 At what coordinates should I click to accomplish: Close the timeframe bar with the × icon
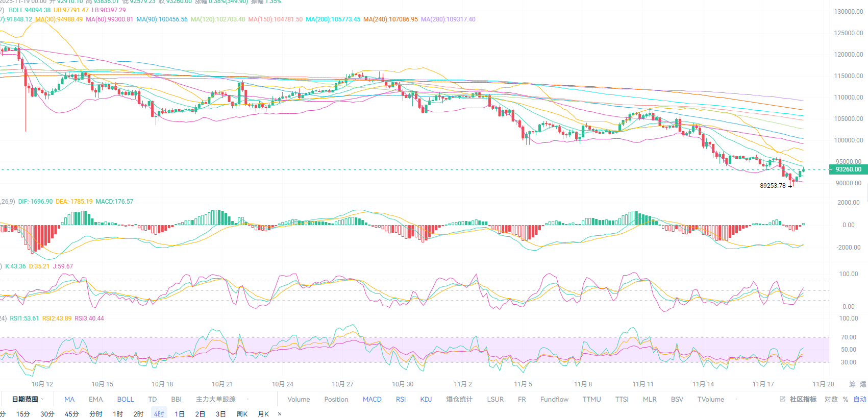coord(280,414)
